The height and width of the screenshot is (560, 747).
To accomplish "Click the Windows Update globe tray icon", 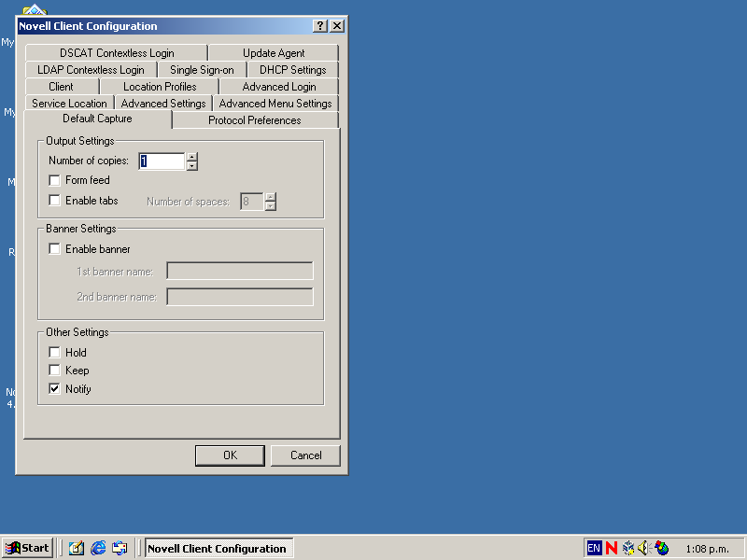I will pyautogui.click(x=662, y=548).
